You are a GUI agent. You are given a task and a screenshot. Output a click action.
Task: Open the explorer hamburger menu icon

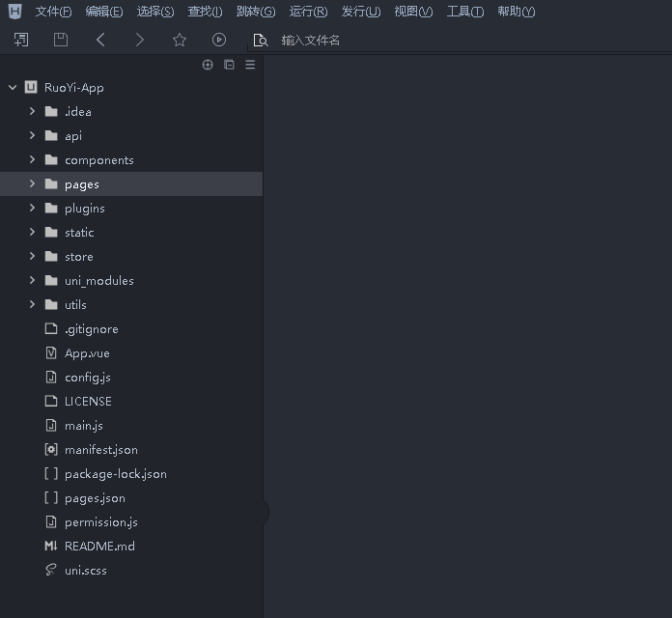250,65
